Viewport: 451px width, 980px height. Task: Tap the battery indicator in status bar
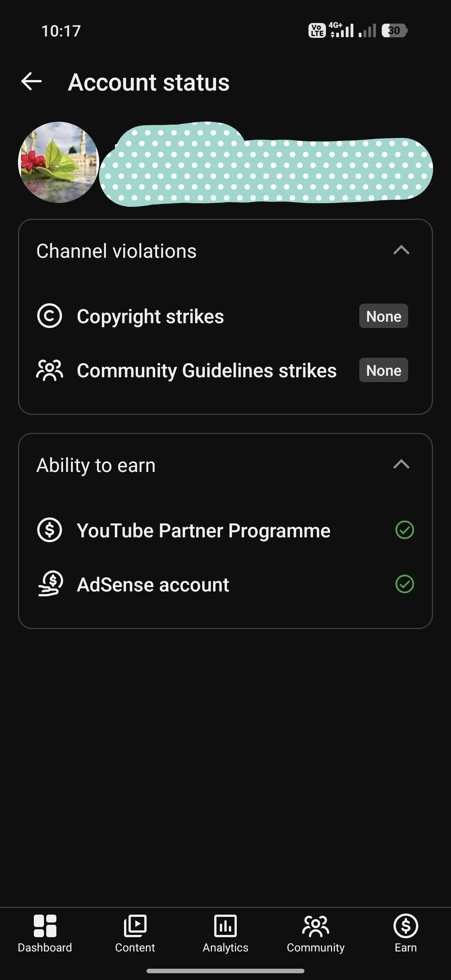coord(395,30)
